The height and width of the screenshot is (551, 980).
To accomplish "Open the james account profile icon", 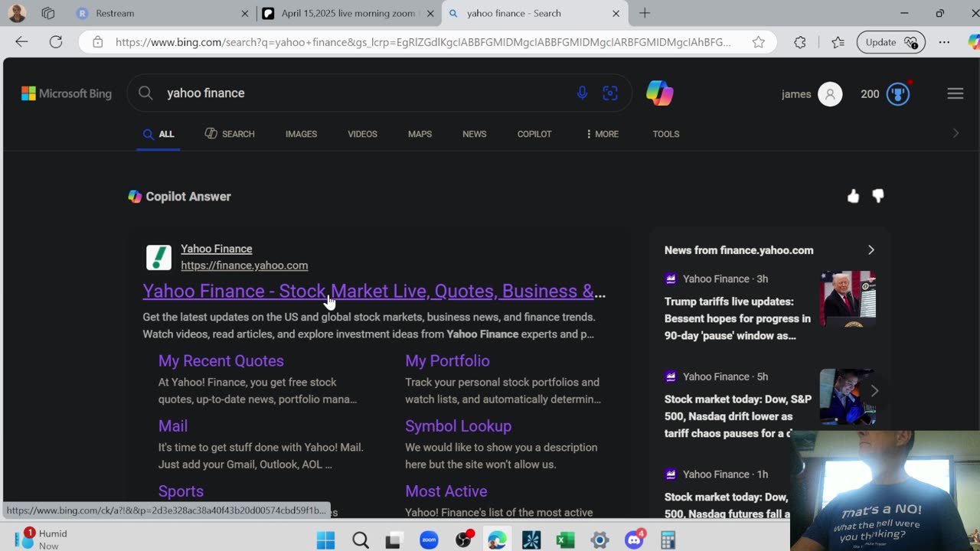I will [x=830, y=94].
